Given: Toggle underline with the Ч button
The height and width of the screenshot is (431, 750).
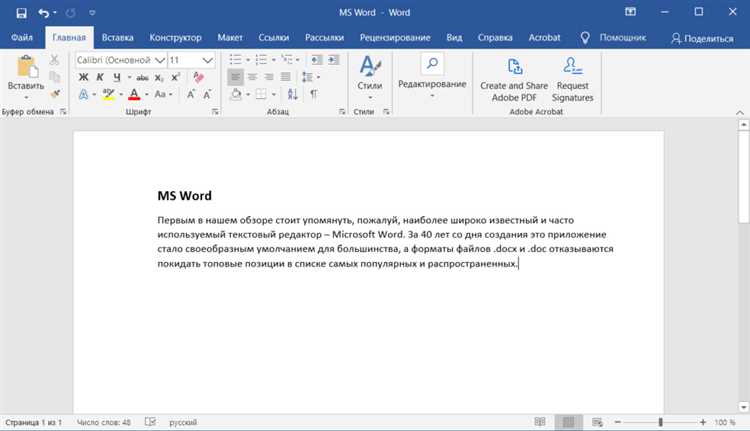Looking at the screenshot, I should [117, 77].
